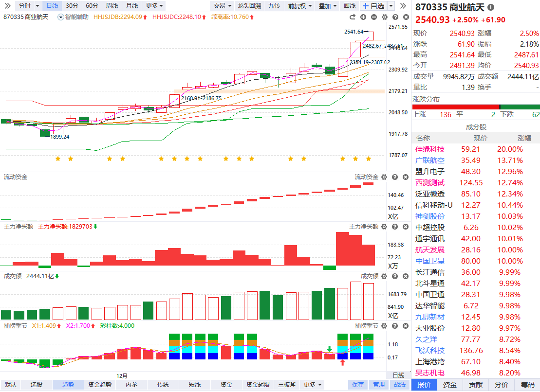The height and width of the screenshot is (392, 540).
Task: Expand the 更多 period dropdown in top toolbar
Action: pos(155,6)
